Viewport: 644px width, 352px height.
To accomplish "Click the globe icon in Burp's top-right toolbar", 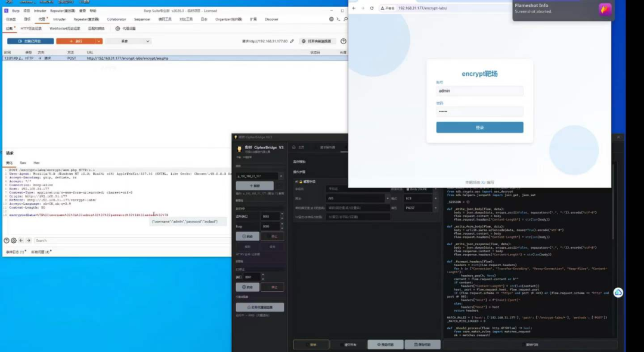I will click(x=332, y=19).
